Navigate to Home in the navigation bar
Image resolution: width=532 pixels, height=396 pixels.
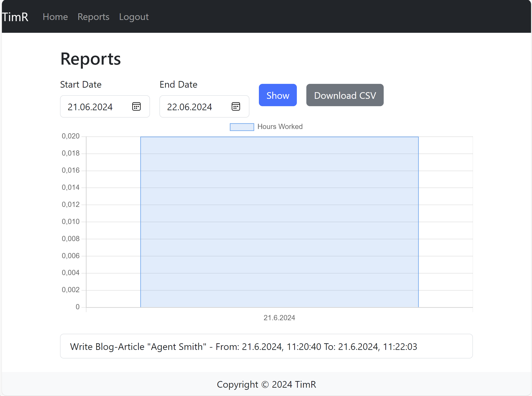(55, 17)
